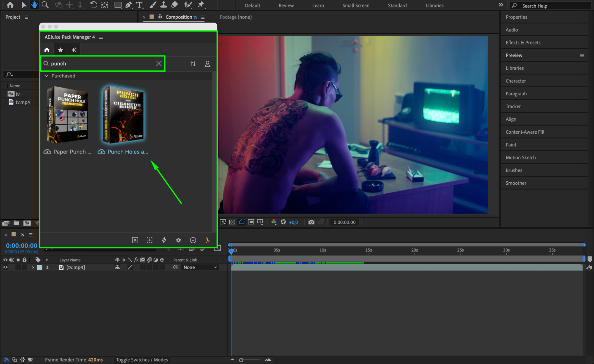Open the Effects & Presets panel
The image size is (594, 364).
523,42
